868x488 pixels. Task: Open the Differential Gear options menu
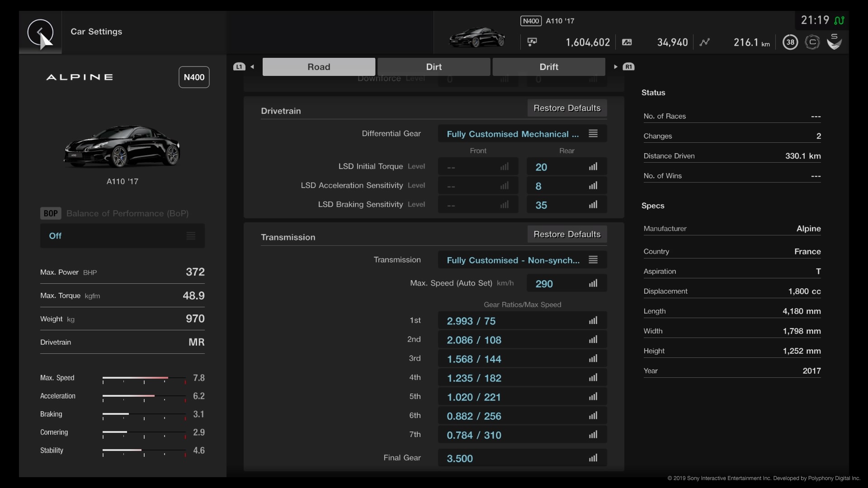pos(593,133)
